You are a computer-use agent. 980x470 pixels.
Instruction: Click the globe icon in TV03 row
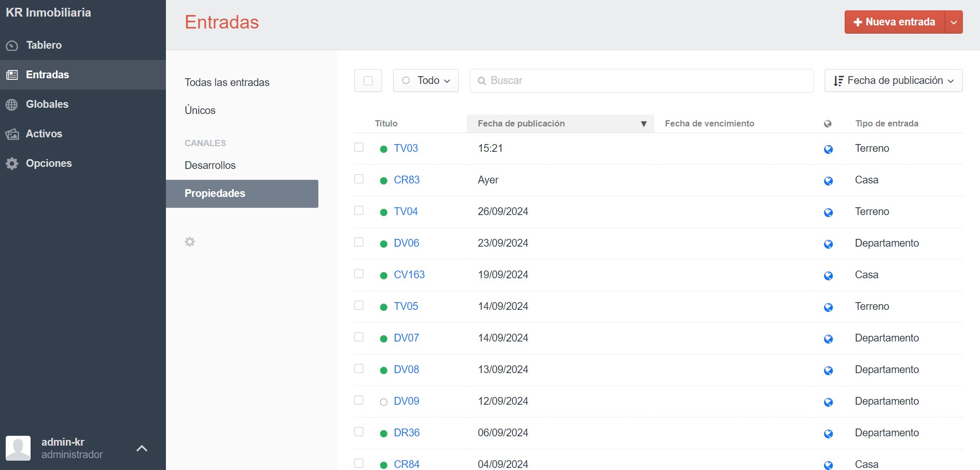828,149
